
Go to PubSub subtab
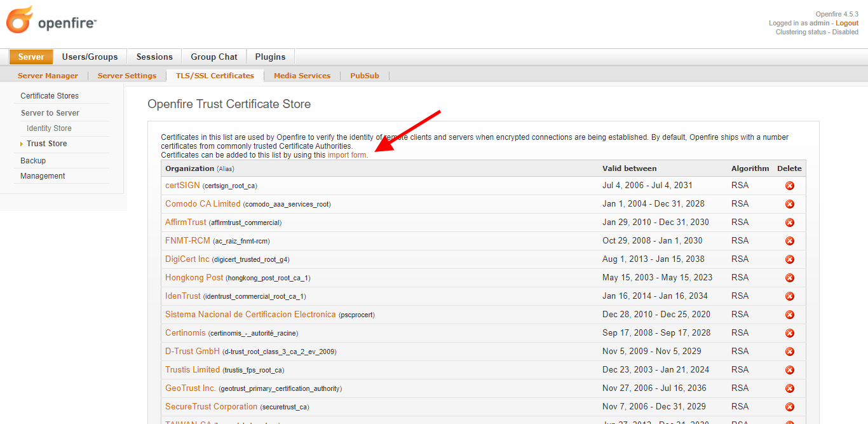tap(365, 76)
